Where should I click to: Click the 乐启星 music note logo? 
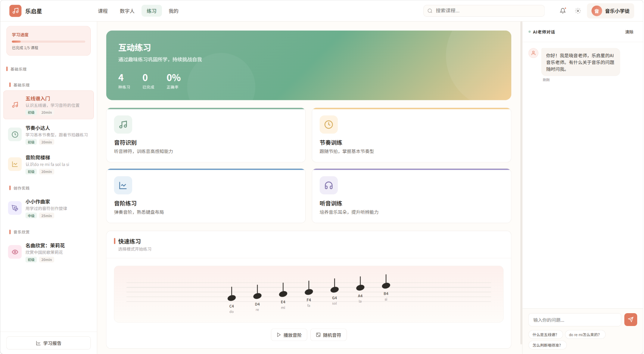16,11
